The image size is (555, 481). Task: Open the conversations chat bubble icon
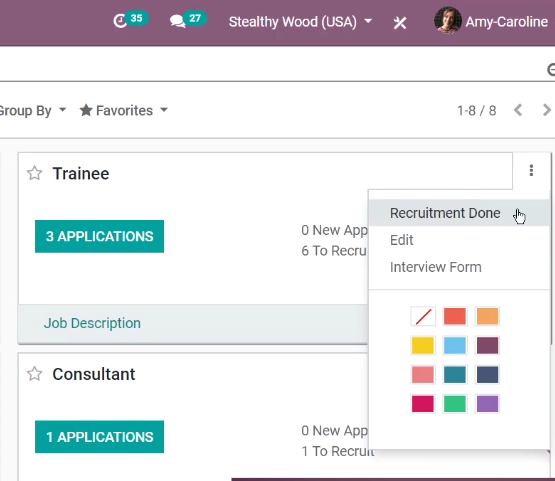[177, 22]
